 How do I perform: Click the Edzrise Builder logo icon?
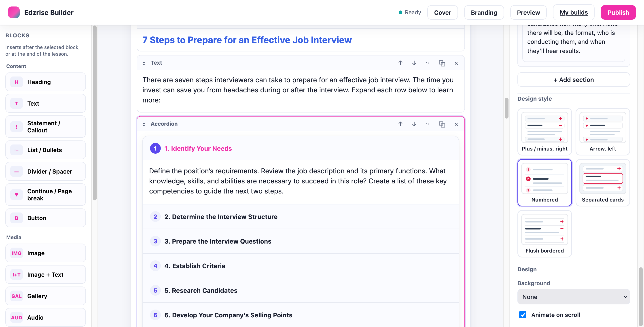pos(14,12)
